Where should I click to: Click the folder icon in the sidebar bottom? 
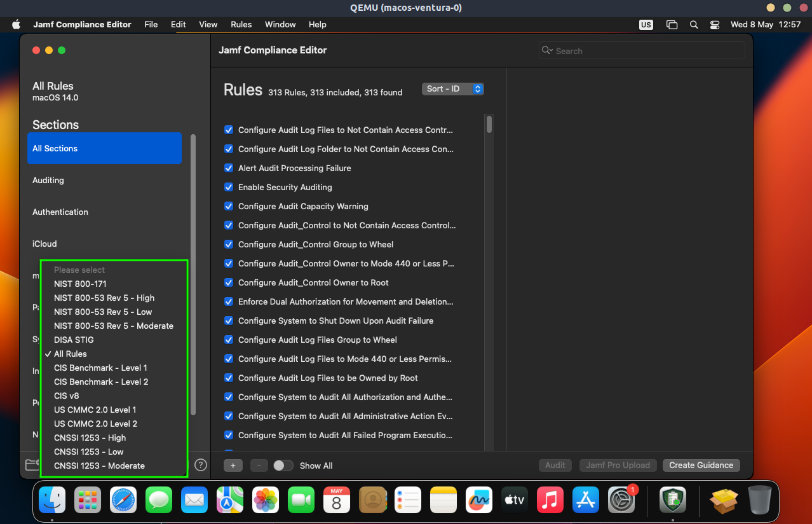[x=32, y=465]
